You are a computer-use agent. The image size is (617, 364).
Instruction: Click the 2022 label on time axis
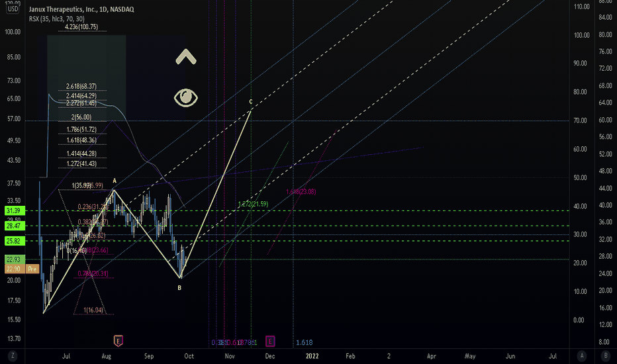314,356
